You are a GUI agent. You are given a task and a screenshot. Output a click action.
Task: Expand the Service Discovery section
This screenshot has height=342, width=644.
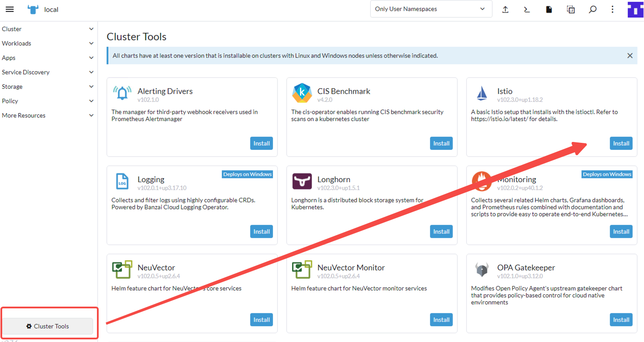(x=48, y=72)
